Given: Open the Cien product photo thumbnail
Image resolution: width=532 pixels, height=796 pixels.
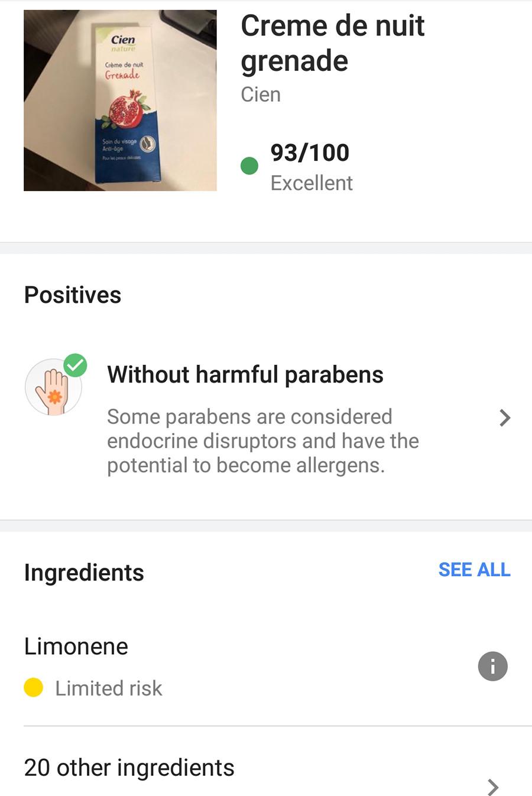Looking at the screenshot, I should (120, 101).
